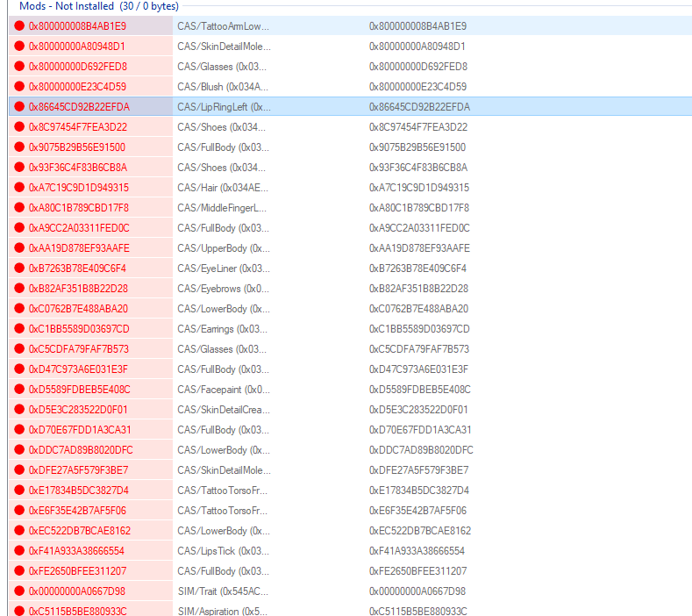Screen dimensions: 692x616
Task: Select the CAS/Facepaint type cell
Action: pyautogui.click(x=224, y=390)
